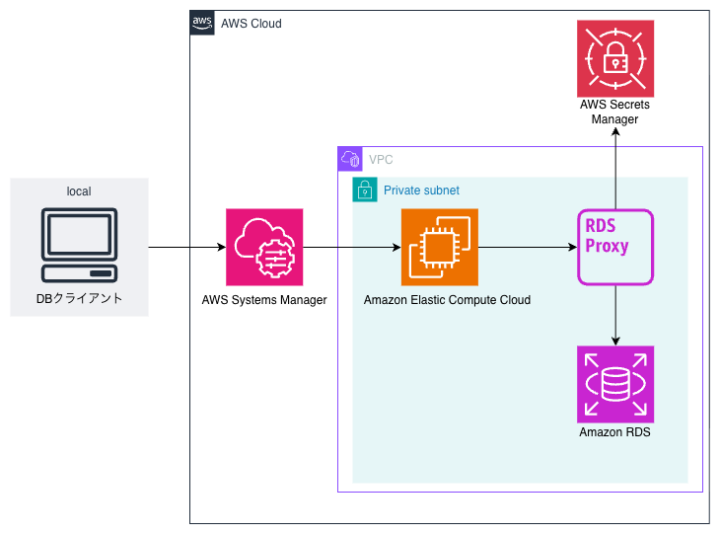Click the "VPC" label text
This screenshot has width=720, height=534.
point(381,159)
